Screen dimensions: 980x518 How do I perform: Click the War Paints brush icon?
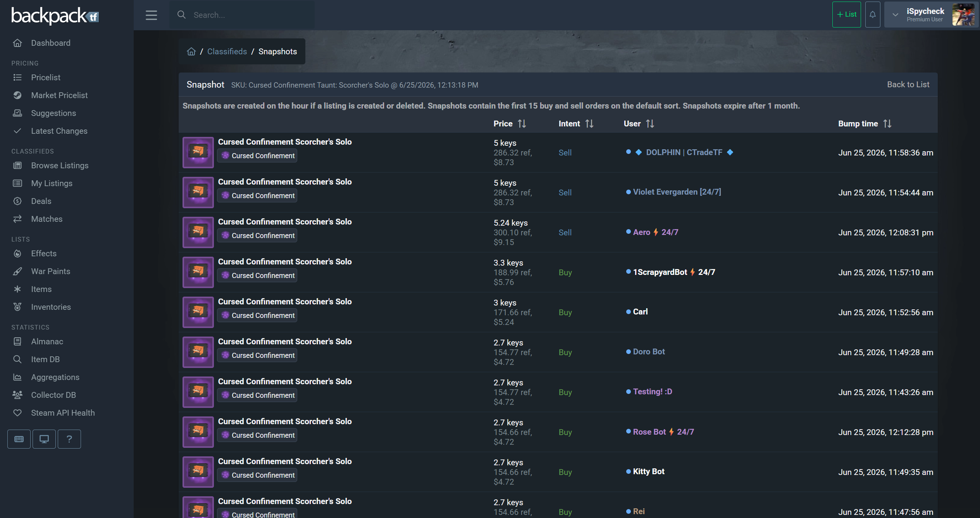click(17, 271)
